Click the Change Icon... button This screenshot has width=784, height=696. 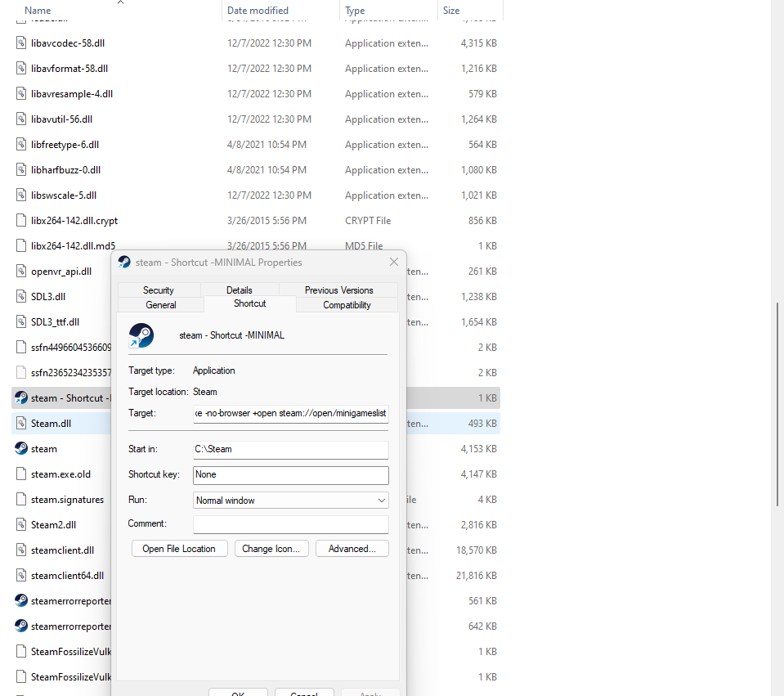271,549
